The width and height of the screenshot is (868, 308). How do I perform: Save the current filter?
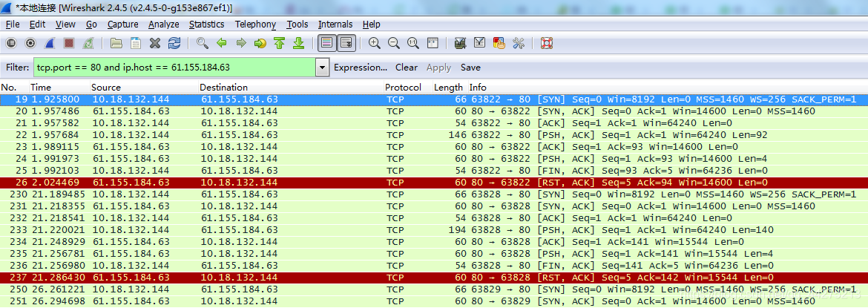[x=470, y=68]
